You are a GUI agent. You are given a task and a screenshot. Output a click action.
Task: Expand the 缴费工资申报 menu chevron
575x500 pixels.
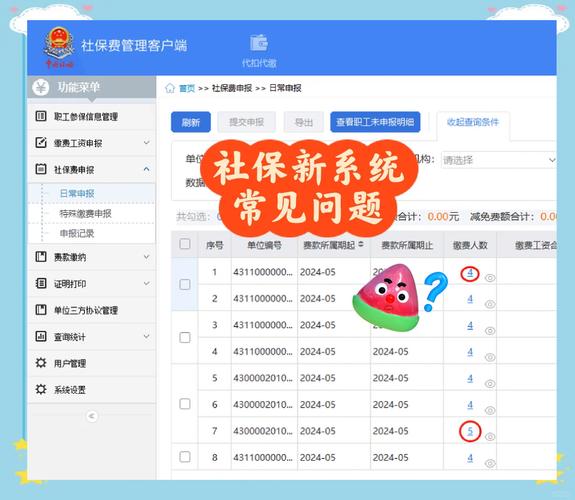coord(146,142)
